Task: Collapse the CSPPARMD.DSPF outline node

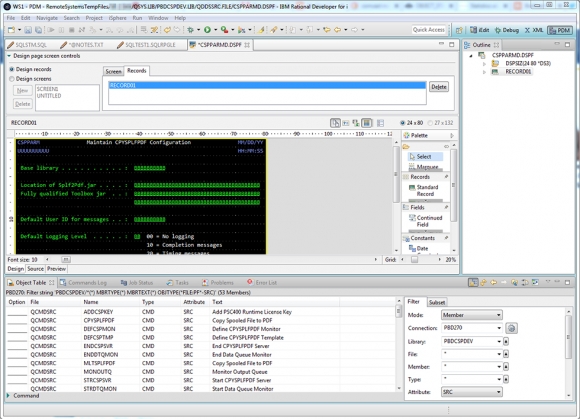Action: pyautogui.click(x=471, y=55)
